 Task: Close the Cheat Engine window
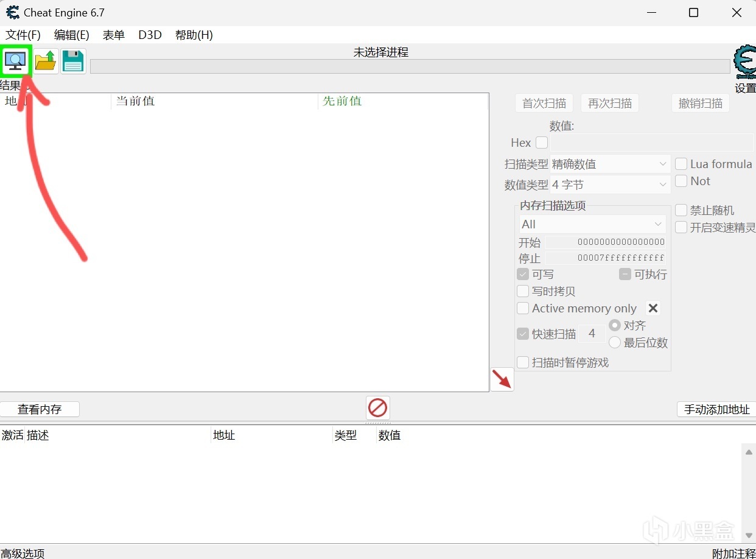(737, 13)
